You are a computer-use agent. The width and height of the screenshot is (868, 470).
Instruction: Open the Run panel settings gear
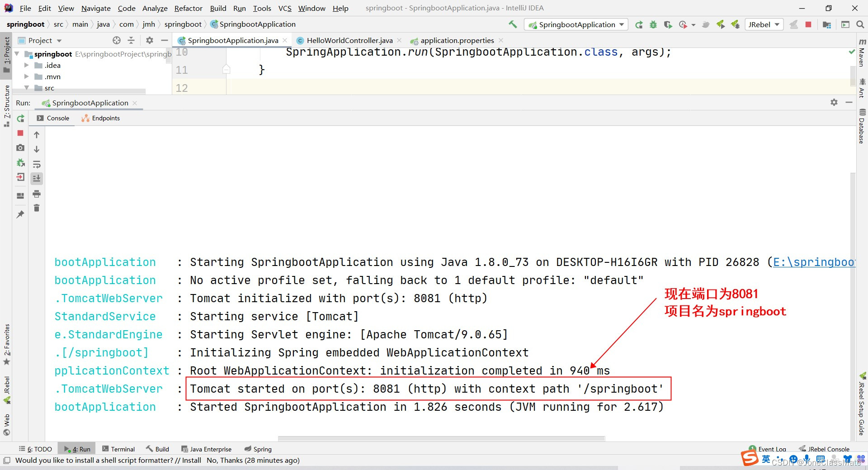coord(834,103)
